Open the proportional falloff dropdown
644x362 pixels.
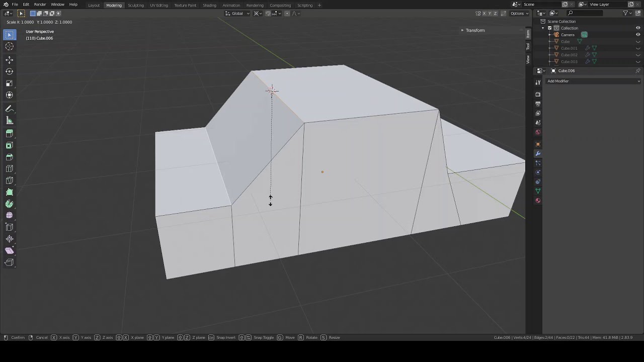point(296,13)
